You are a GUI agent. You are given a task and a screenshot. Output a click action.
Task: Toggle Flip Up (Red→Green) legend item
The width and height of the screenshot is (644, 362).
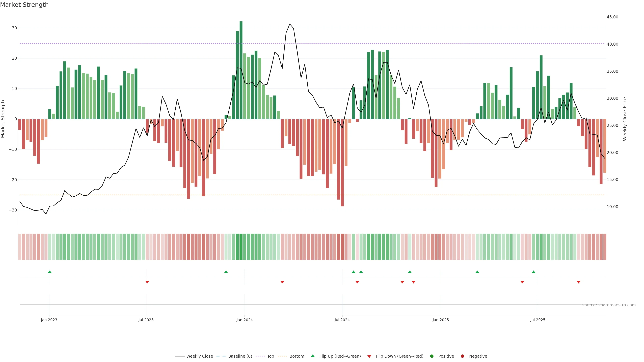pyautogui.click(x=340, y=356)
